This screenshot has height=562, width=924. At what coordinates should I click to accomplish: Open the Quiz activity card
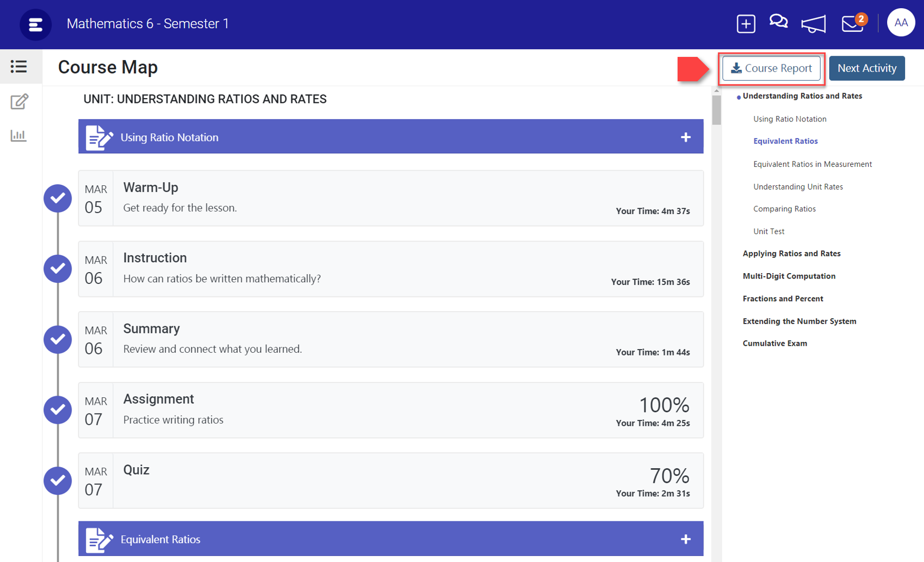tap(391, 481)
